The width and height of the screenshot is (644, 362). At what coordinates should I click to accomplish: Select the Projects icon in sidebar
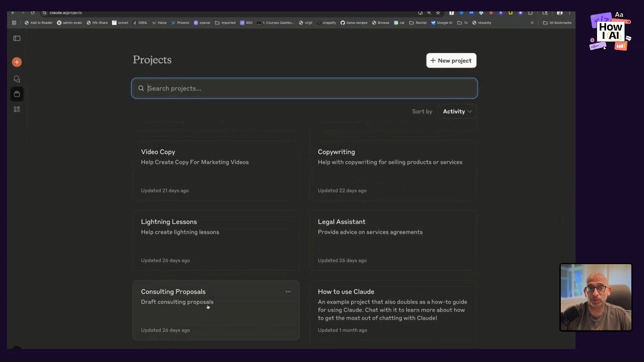click(x=17, y=94)
